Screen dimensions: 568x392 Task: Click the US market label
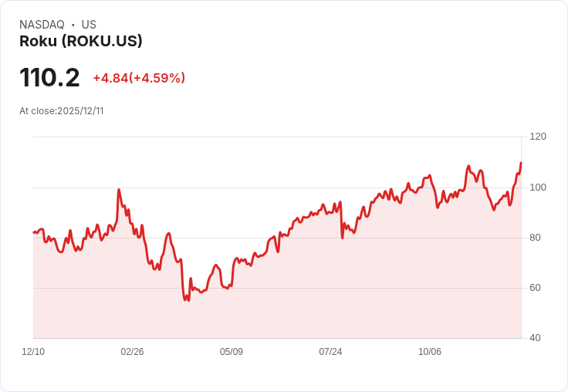tap(89, 25)
